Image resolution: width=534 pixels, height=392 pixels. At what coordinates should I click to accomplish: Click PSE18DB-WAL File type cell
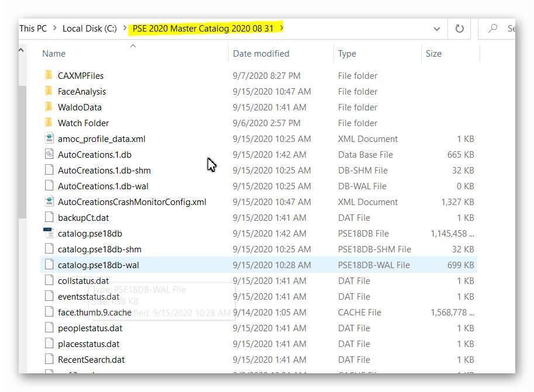[x=374, y=265]
